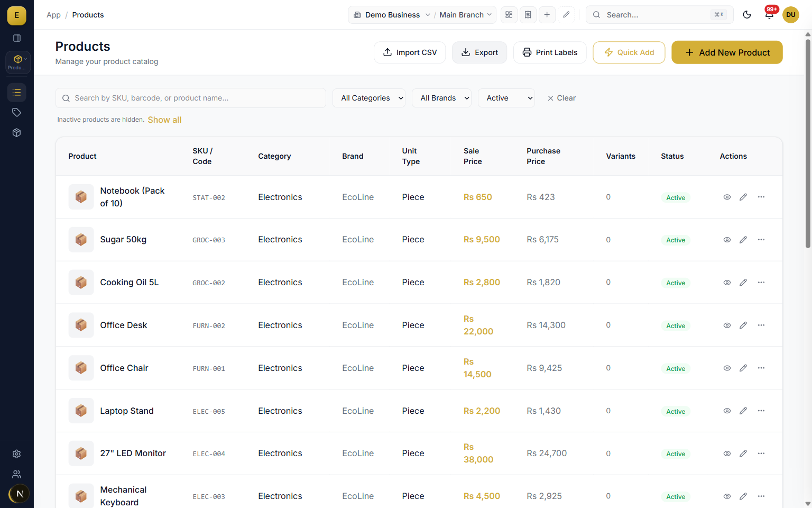Open Active status filter dropdown
812x508 pixels.
[506, 98]
